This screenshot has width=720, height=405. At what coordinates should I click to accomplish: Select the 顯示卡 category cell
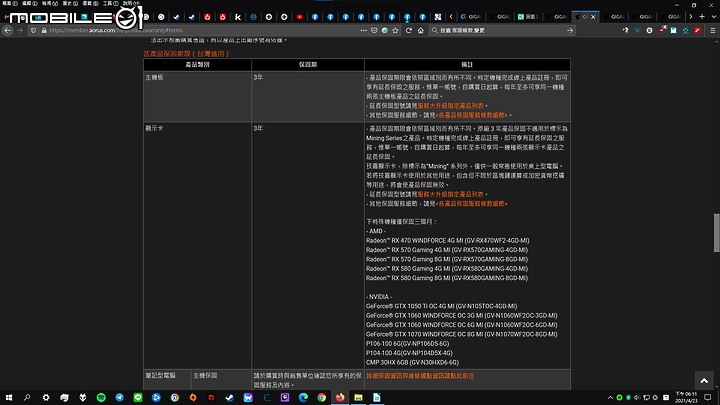point(197,245)
